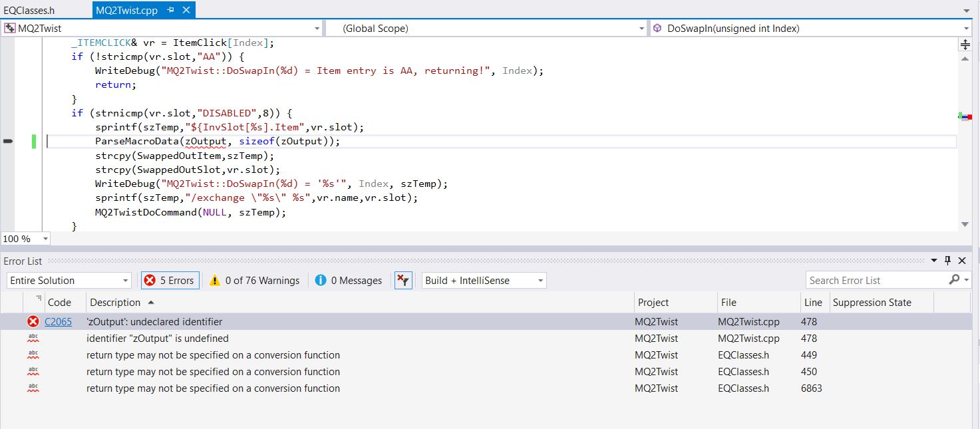Click the editor scrollbar down arrow
Viewport: 980px width, 429px height.
click(965, 225)
